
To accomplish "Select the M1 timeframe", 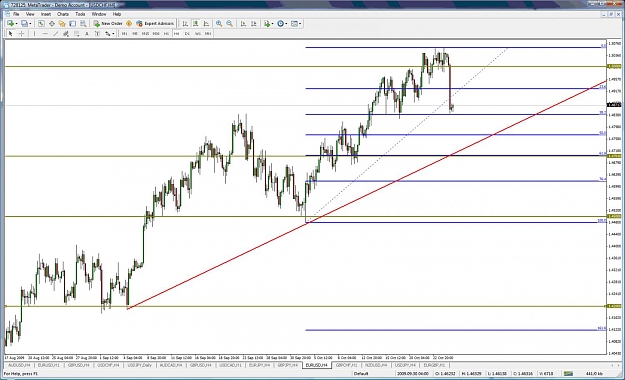I will tap(124, 33).
